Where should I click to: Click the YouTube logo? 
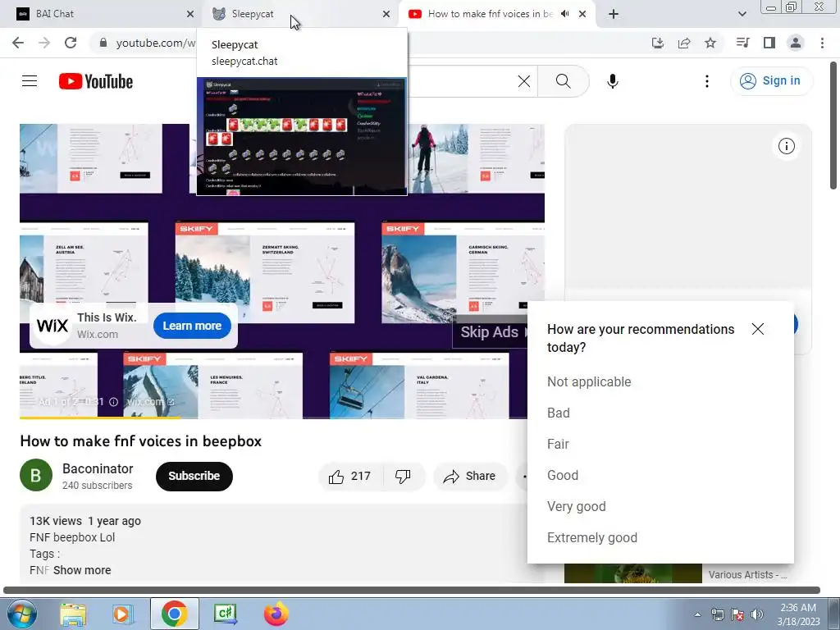click(96, 81)
